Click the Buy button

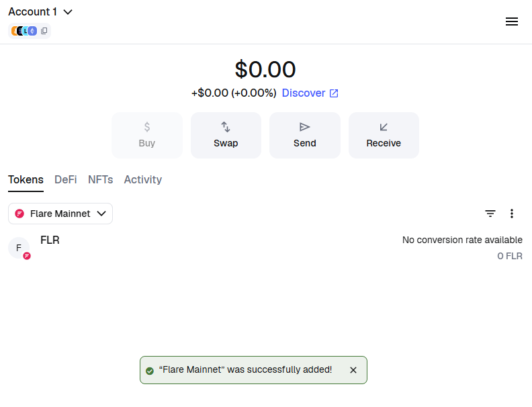147,135
